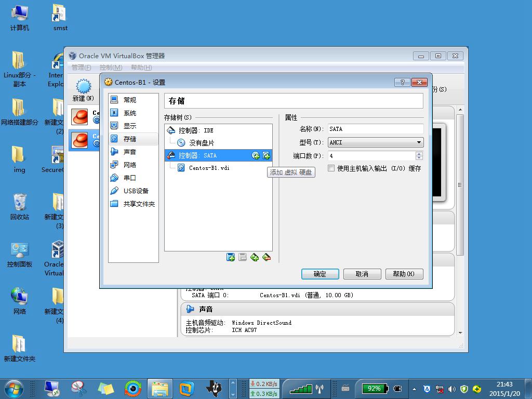Open Linux部分 - 副本 folder
The image size is (532, 399).
(19, 70)
